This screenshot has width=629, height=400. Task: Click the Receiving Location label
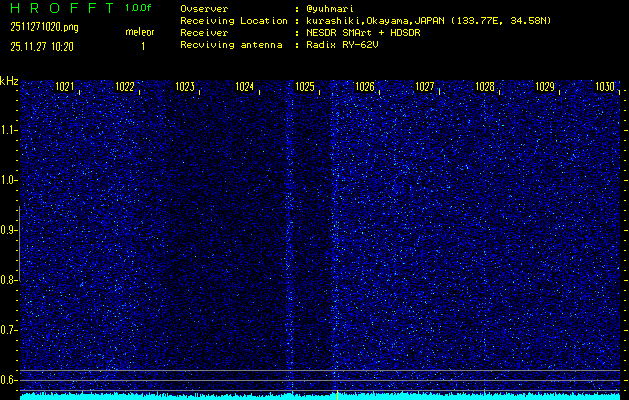click(234, 21)
